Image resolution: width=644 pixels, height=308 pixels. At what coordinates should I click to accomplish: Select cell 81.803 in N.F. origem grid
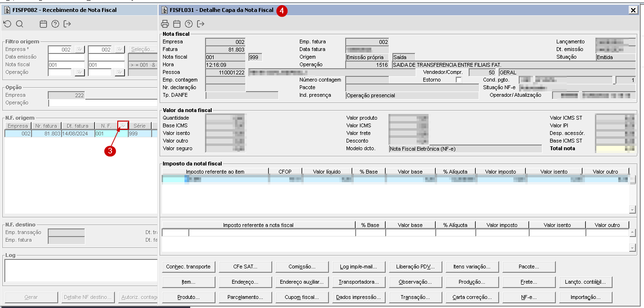(x=46, y=134)
